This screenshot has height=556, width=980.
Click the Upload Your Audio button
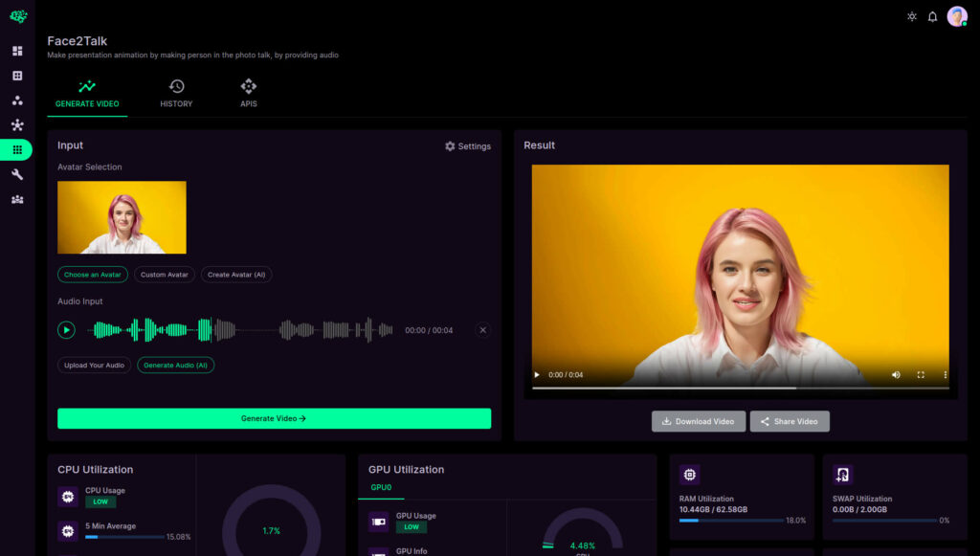click(95, 366)
